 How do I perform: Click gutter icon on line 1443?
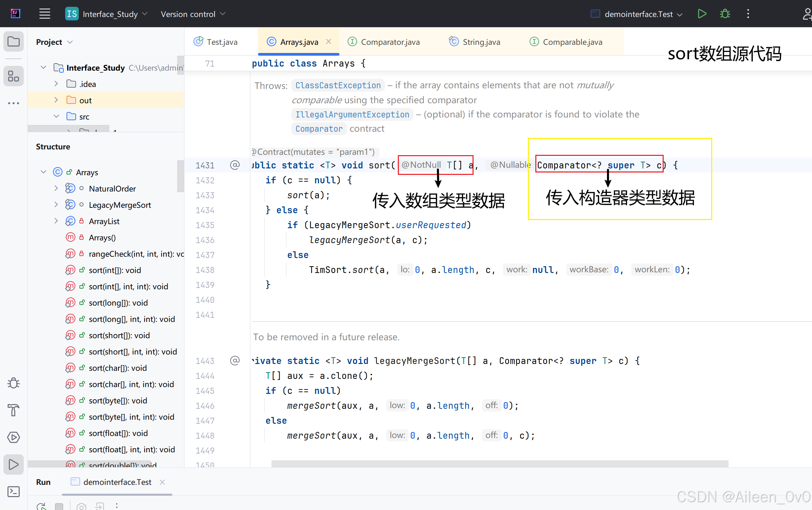pyautogui.click(x=235, y=361)
